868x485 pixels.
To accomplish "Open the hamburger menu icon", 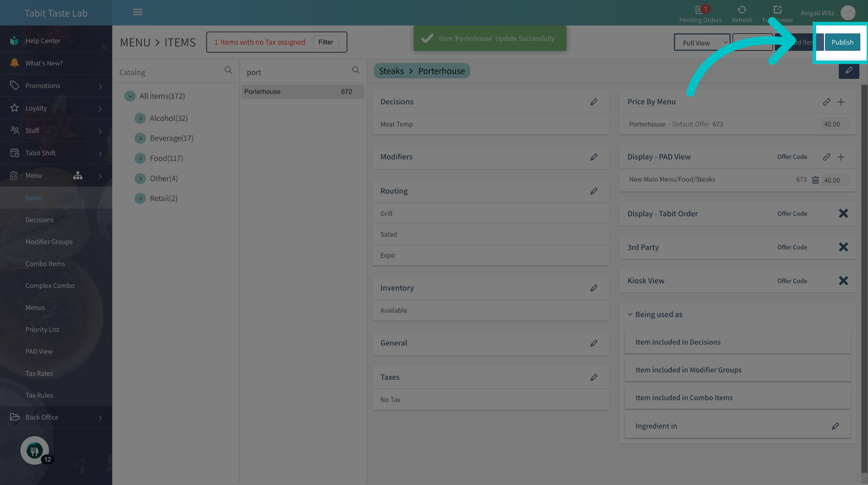I will pyautogui.click(x=137, y=12).
